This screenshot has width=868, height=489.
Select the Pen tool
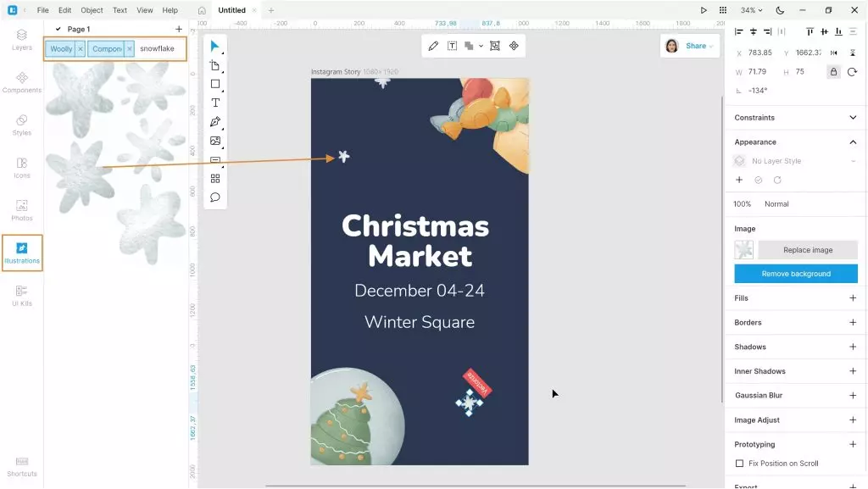pos(214,122)
